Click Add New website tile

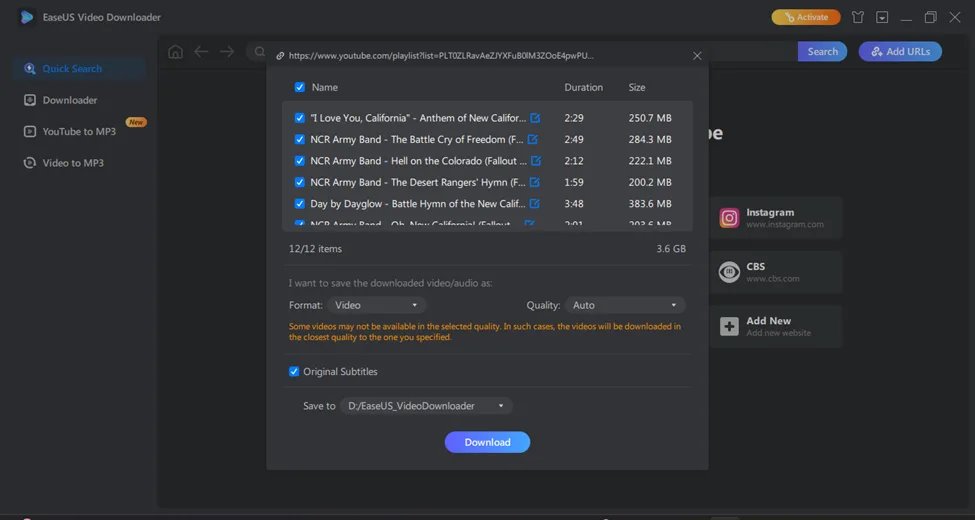tap(776, 326)
